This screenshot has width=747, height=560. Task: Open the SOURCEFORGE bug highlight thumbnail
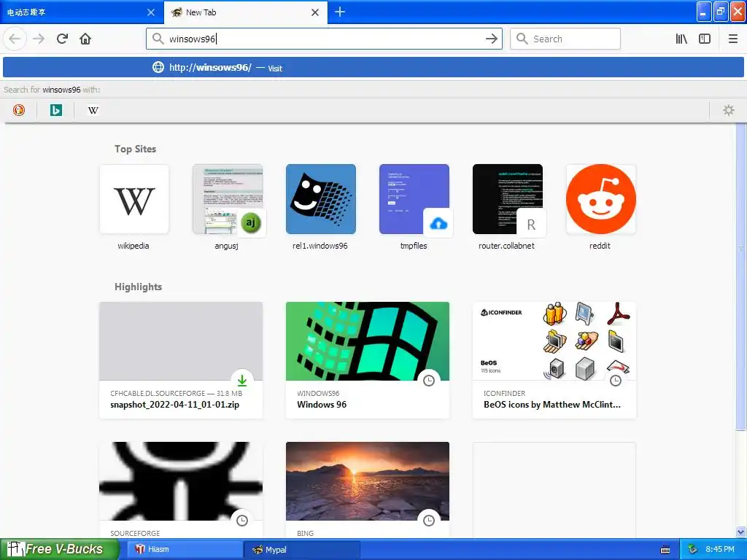pyautogui.click(x=181, y=481)
